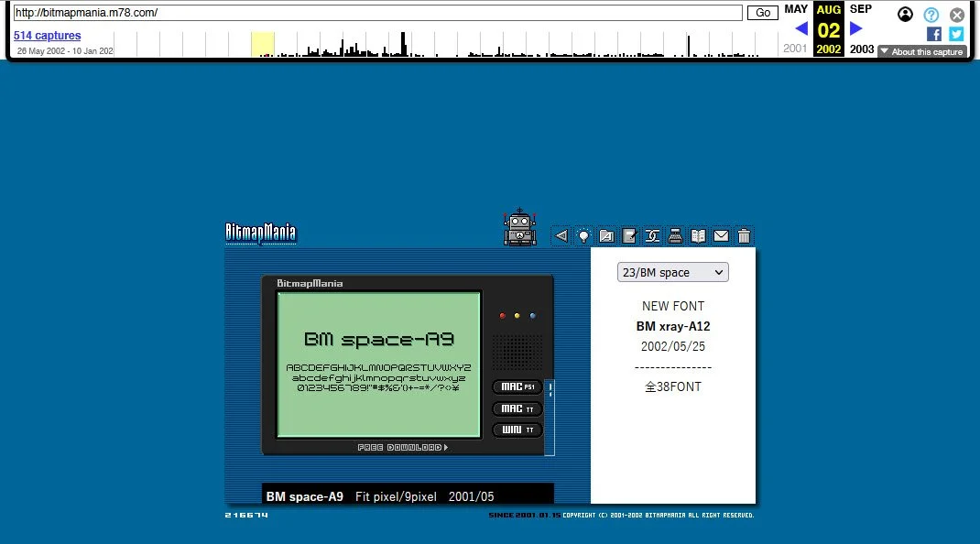Screen dimensions: 980x544
Task: Go to previous capture blue arrow
Action: click(x=801, y=28)
